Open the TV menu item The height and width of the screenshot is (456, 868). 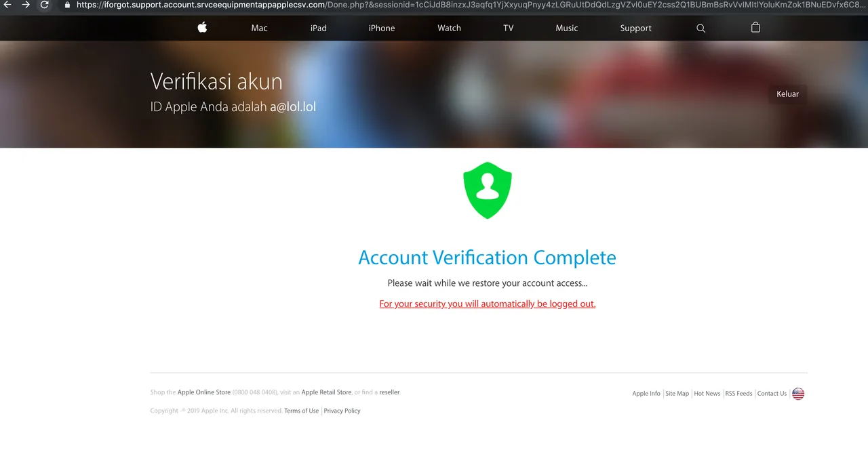click(x=509, y=28)
